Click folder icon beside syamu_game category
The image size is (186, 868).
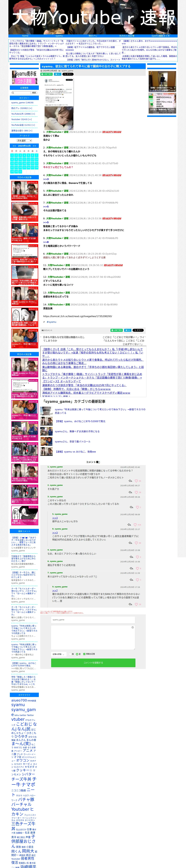click(x=59, y=71)
